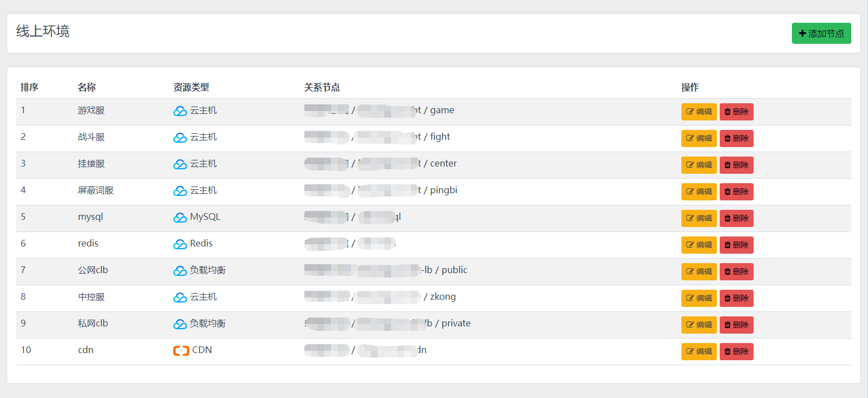
Task: Click the orange CDN provider icon
Action: (x=181, y=351)
